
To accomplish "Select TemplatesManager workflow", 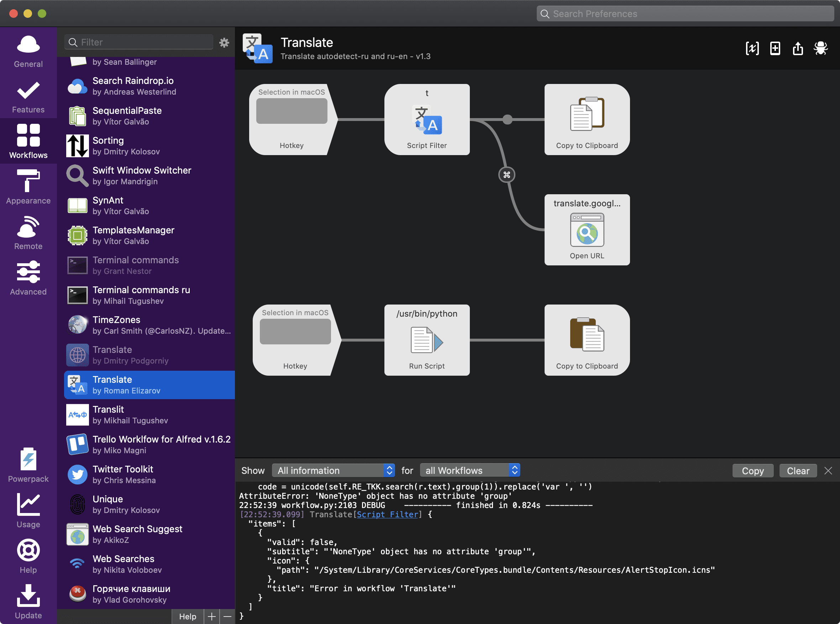I will (x=149, y=235).
